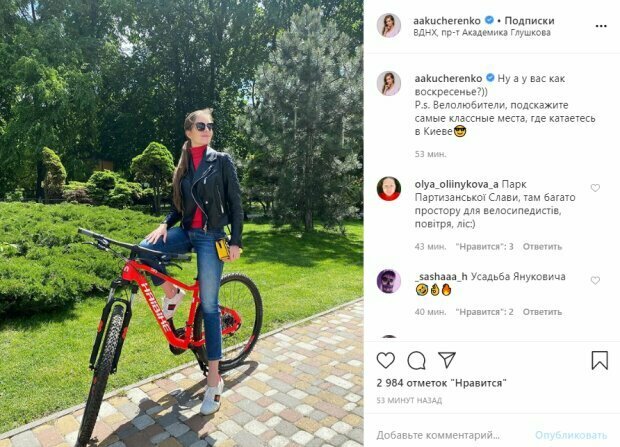Reply to _sashaaa_h's comment via Ответить

542,312
